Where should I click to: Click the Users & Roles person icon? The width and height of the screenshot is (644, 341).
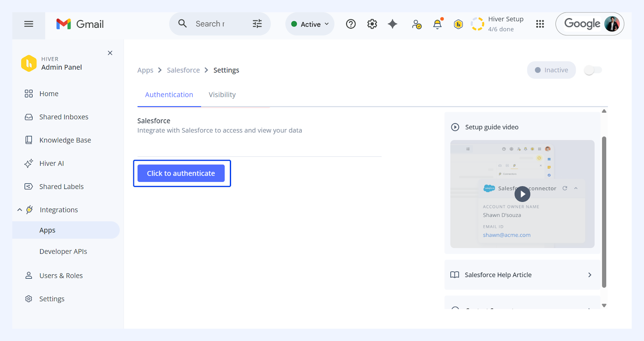click(29, 275)
